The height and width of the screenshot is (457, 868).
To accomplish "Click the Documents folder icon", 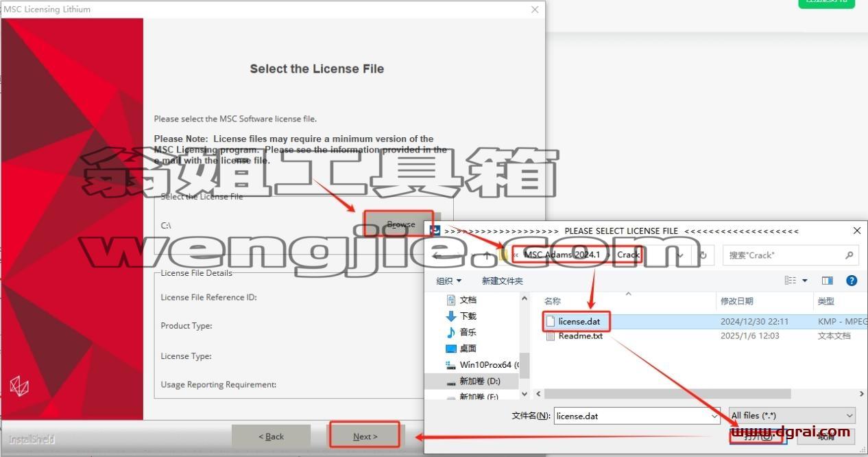I will [451, 300].
